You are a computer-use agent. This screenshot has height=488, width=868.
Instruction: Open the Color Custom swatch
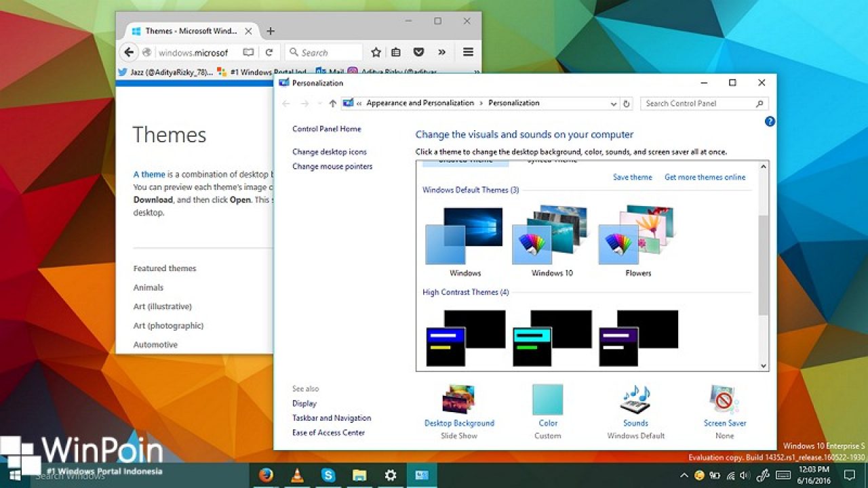pos(548,411)
